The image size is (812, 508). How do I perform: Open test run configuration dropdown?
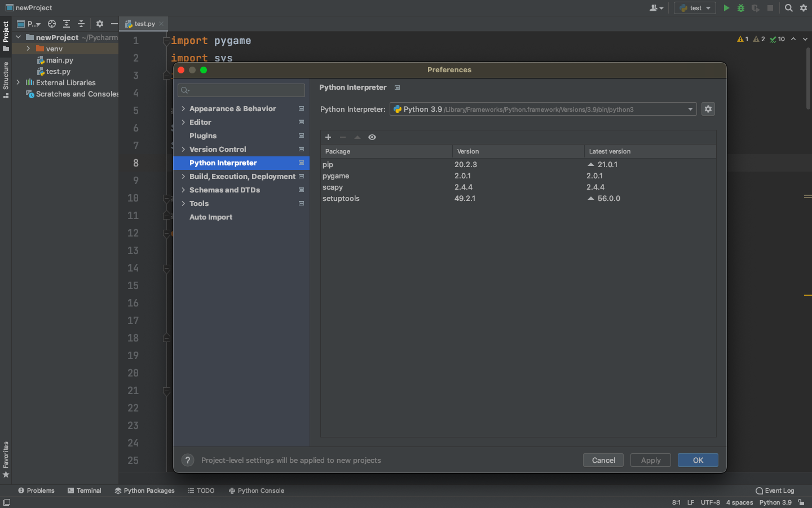pos(695,8)
